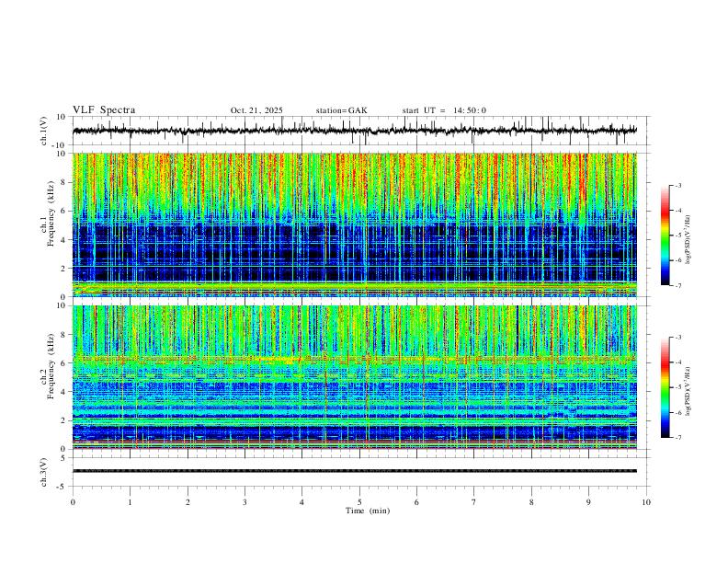
Task: Click the ch.1 waveform trace plot
Action: pyautogui.click(x=355, y=131)
